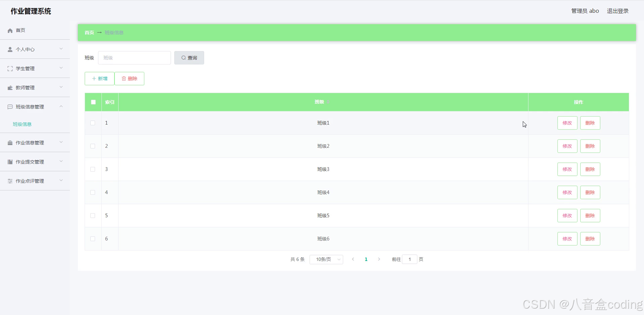Click 删除 for row 班级6
Image resolution: width=644 pixels, height=315 pixels.
590,239
